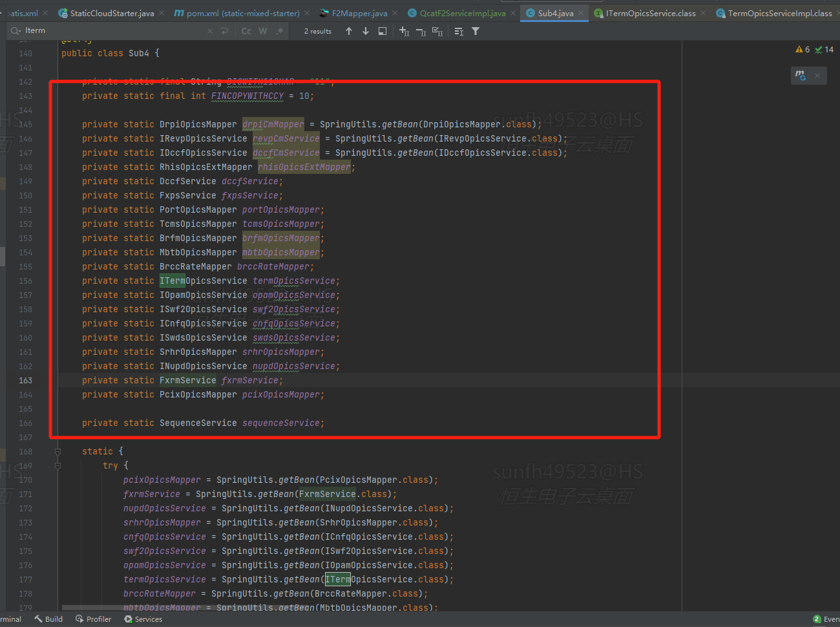
Task: Open search history dropdown magnifier
Action: [x=16, y=31]
